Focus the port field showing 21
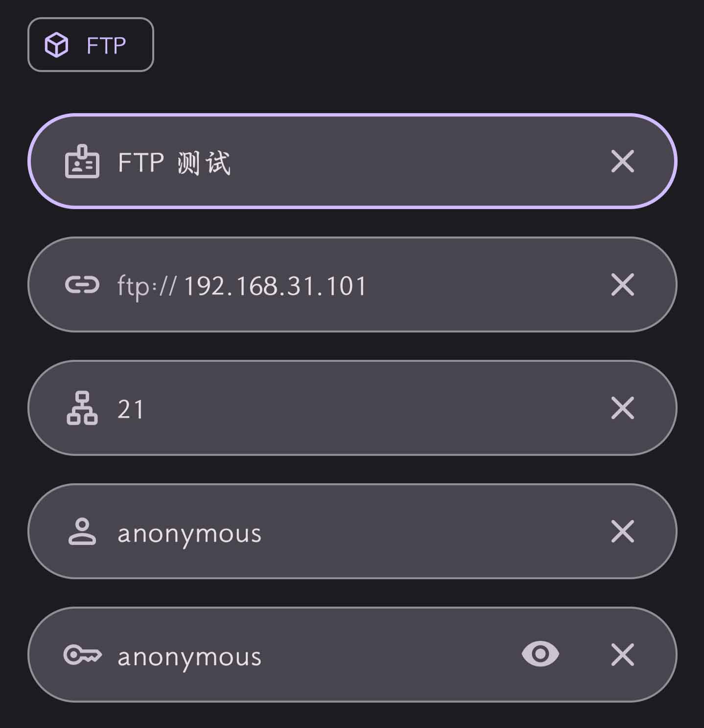 352,408
